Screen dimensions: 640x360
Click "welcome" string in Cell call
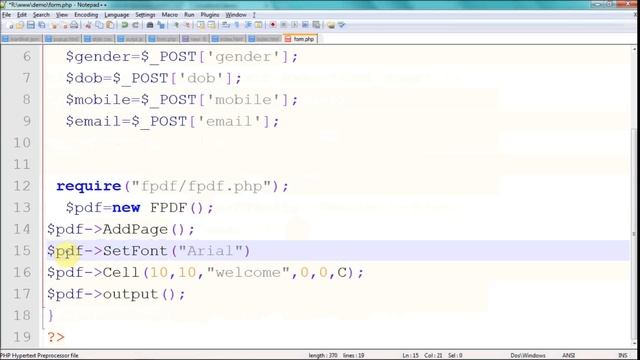[248, 272]
